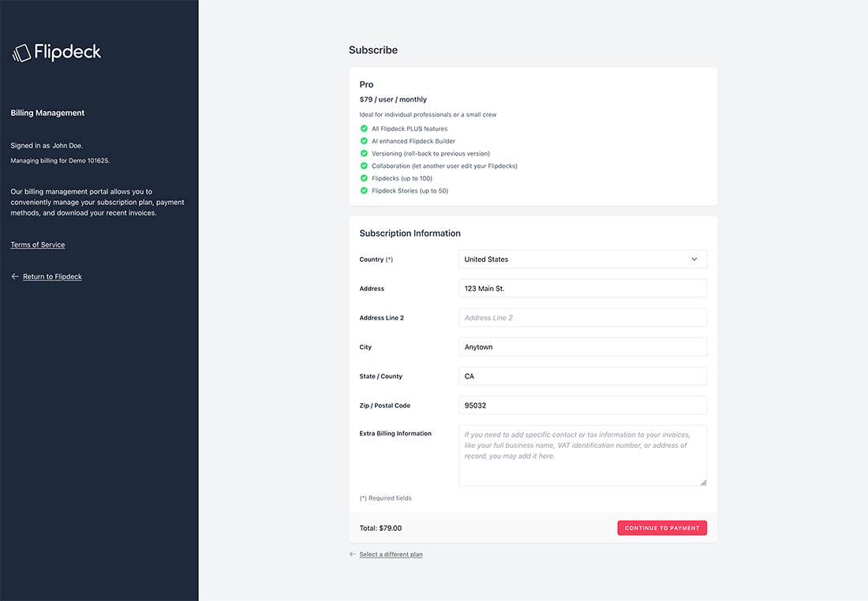Click the arrow icon beside "Select a different plan"
Viewport: 868px width, 601px height.
[352, 554]
